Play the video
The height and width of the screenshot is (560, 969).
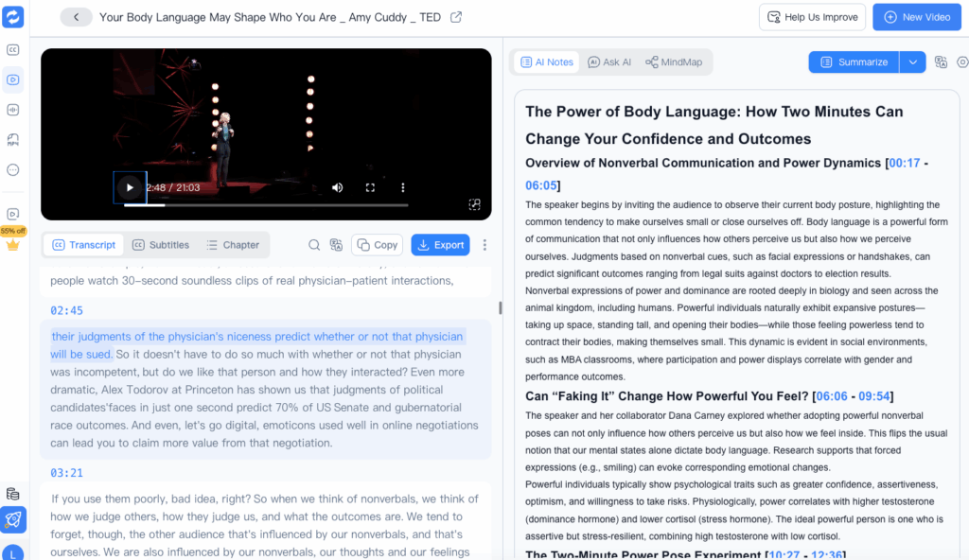(x=130, y=187)
